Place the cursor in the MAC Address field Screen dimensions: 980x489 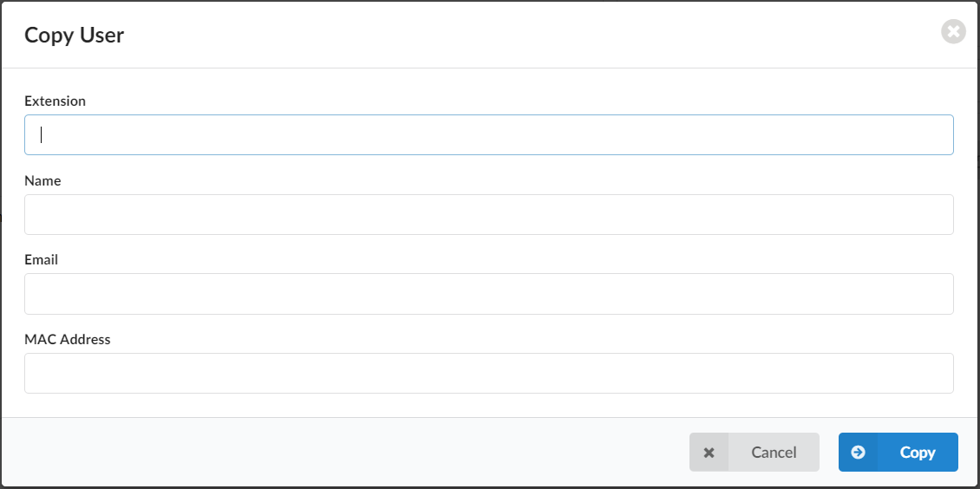pos(489,373)
